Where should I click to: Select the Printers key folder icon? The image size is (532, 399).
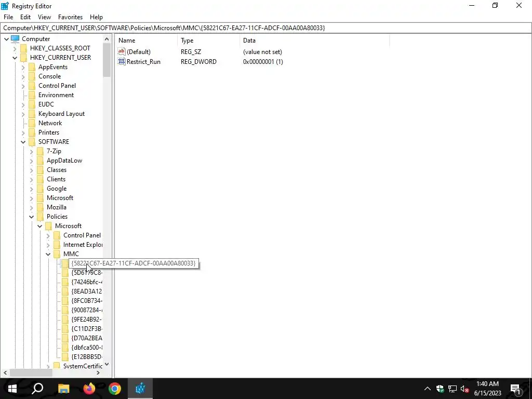coord(32,132)
